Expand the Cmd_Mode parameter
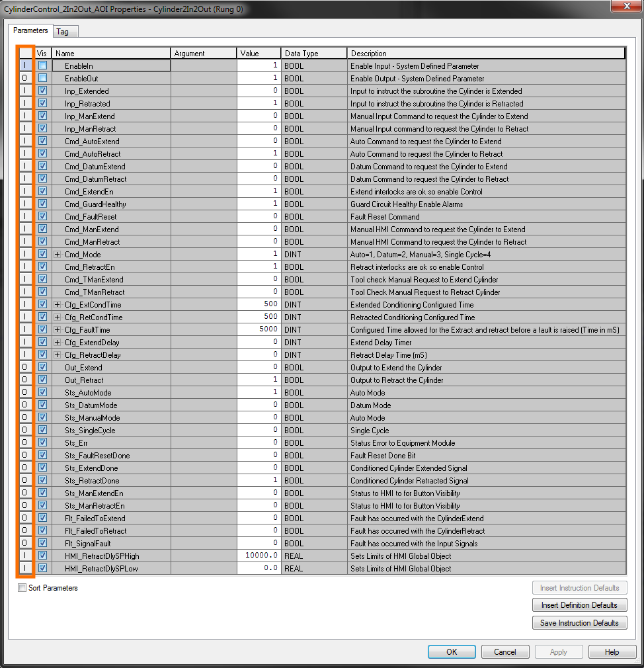Viewport: 644px width, 668px height. (x=57, y=254)
